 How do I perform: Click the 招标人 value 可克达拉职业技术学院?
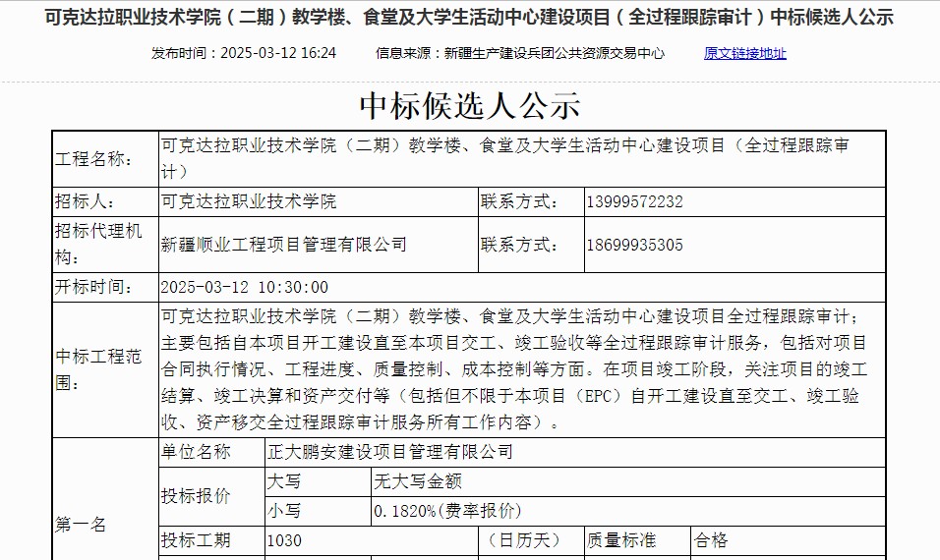249,201
